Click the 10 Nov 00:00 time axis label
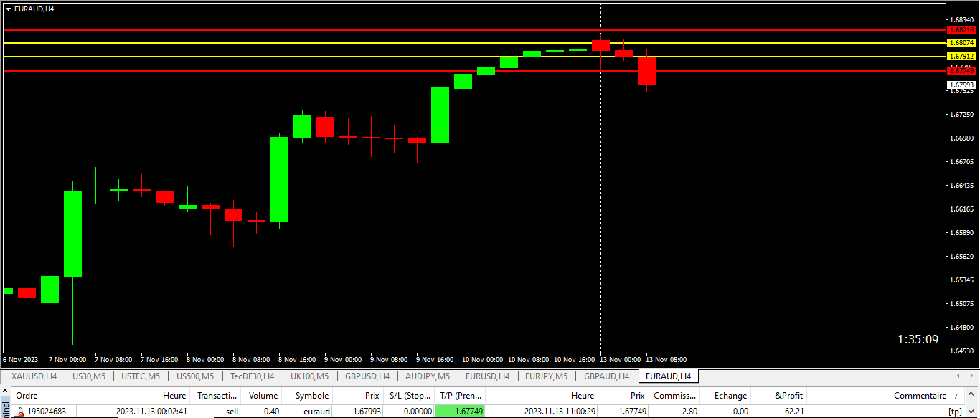 pos(484,359)
